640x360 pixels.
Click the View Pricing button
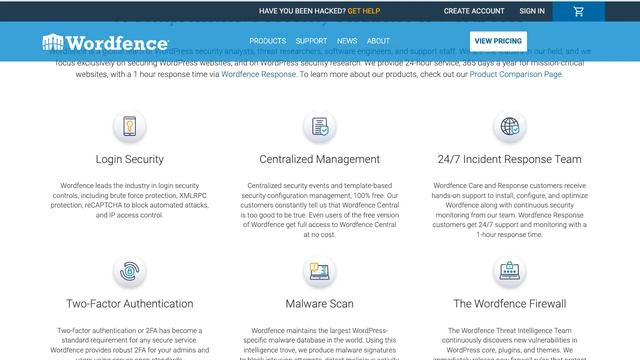[x=498, y=41]
